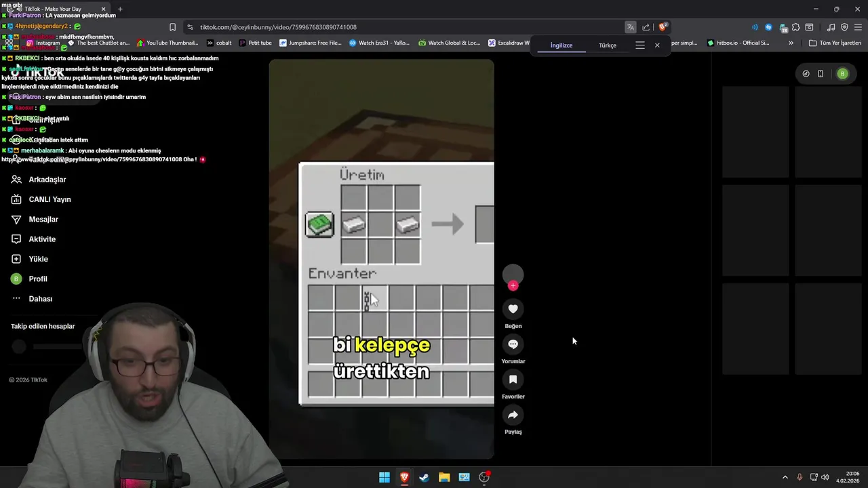Open the Brave VPN shield icon
The image size is (868, 488).
click(x=844, y=27)
